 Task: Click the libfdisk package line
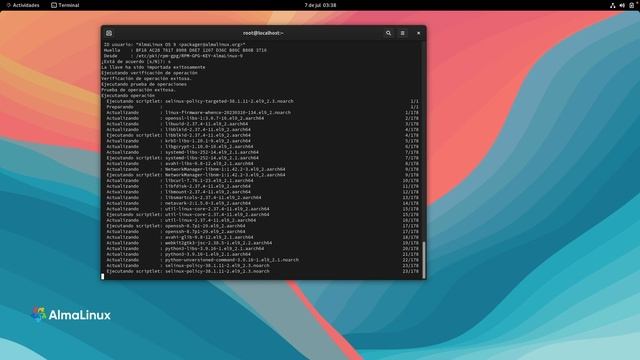[x=262, y=186]
